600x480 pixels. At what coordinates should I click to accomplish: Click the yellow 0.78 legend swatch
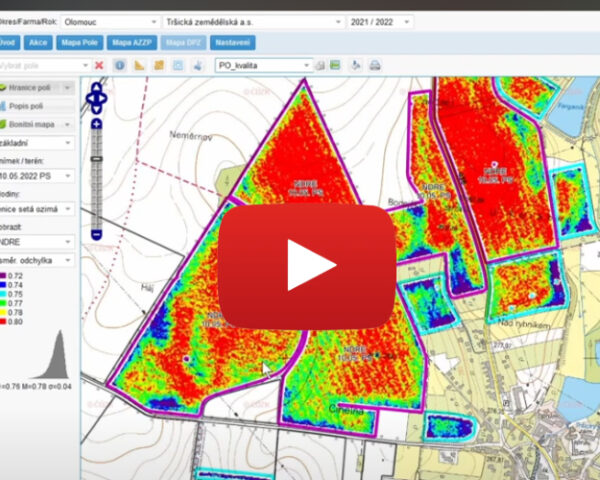coord(3,312)
